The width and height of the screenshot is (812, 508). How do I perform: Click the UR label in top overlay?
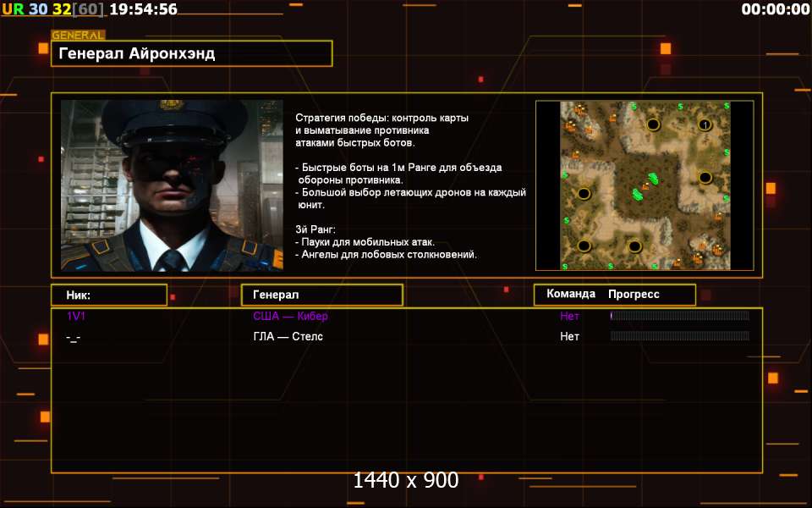[13, 8]
